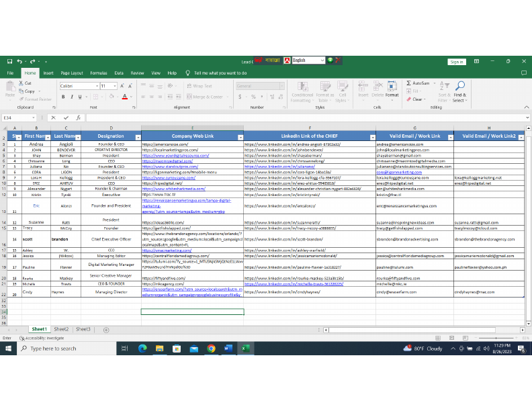The image size is (532, 411).
Task: Click the Copy icon in Clipboard group
Action: tap(21, 91)
